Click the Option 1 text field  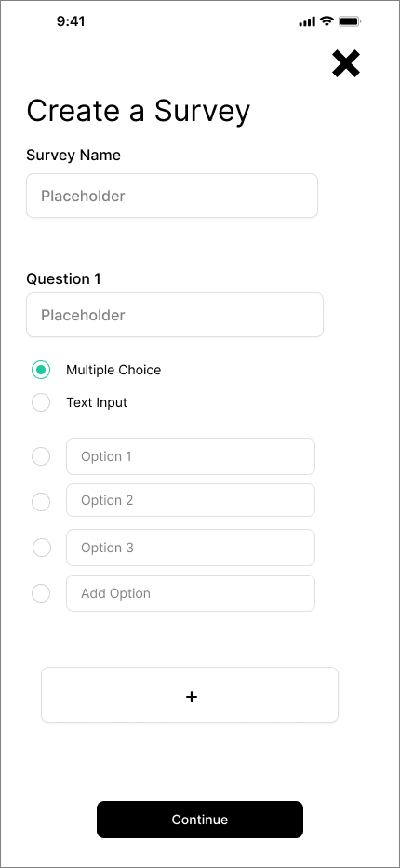[191, 456]
